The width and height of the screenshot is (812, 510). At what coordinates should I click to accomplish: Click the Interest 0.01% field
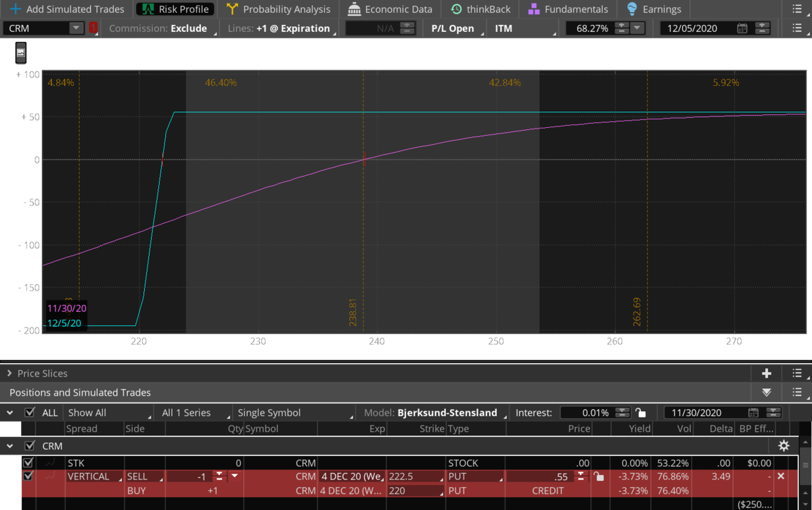tap(587, 413)
